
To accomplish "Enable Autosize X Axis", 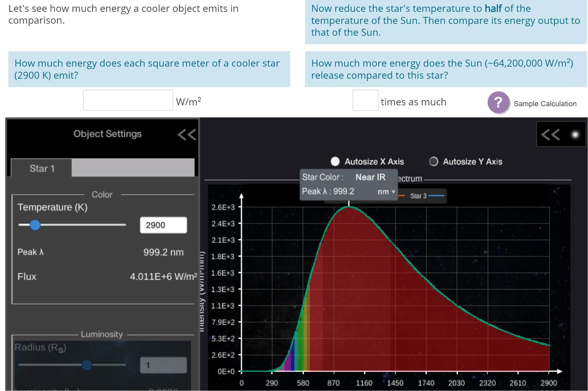I will pyautogui.click(x=335, y=162).
